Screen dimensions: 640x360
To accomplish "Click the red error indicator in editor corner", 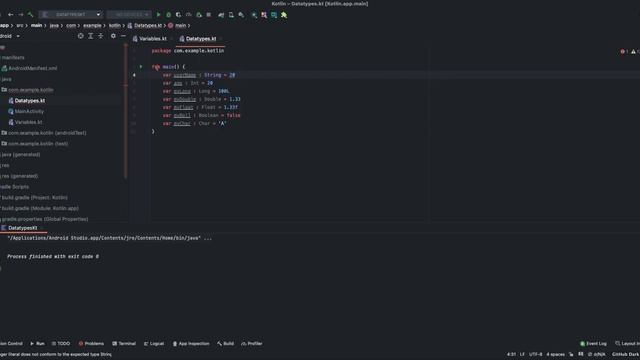I will click(622, 51).
